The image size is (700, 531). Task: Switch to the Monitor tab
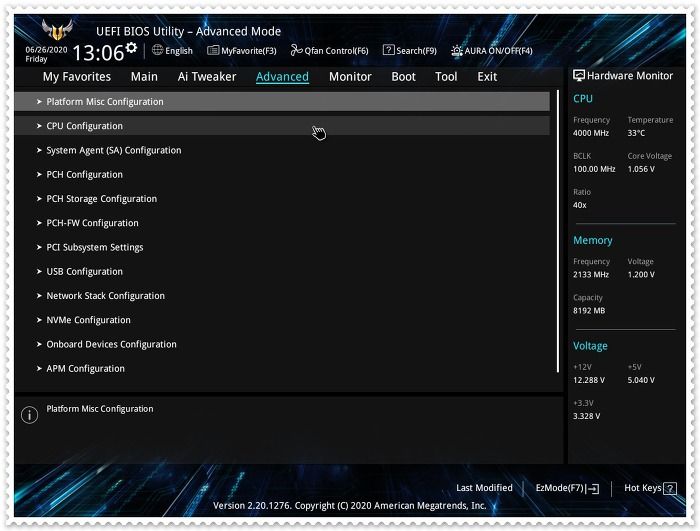(350, 77)
